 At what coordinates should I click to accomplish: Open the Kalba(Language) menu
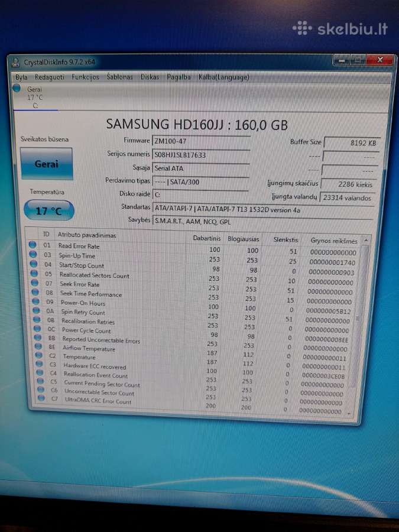(224, 77)
